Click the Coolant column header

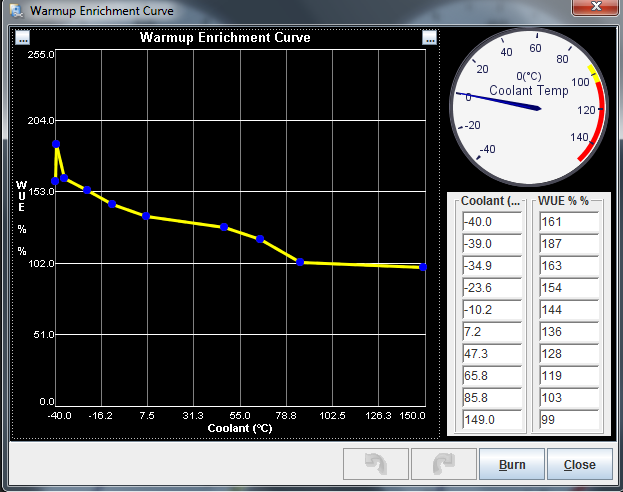click(490, 201)
